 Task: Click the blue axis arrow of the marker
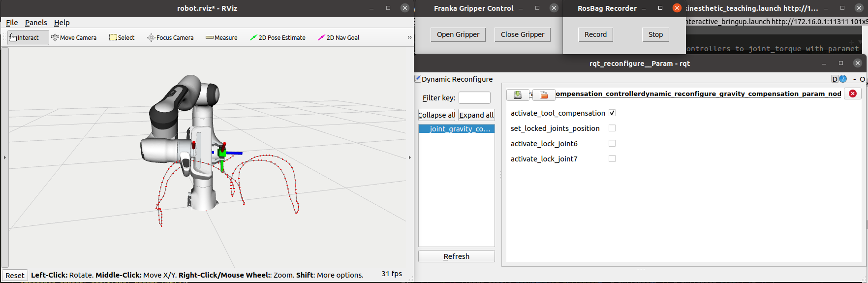coord(234,153)
